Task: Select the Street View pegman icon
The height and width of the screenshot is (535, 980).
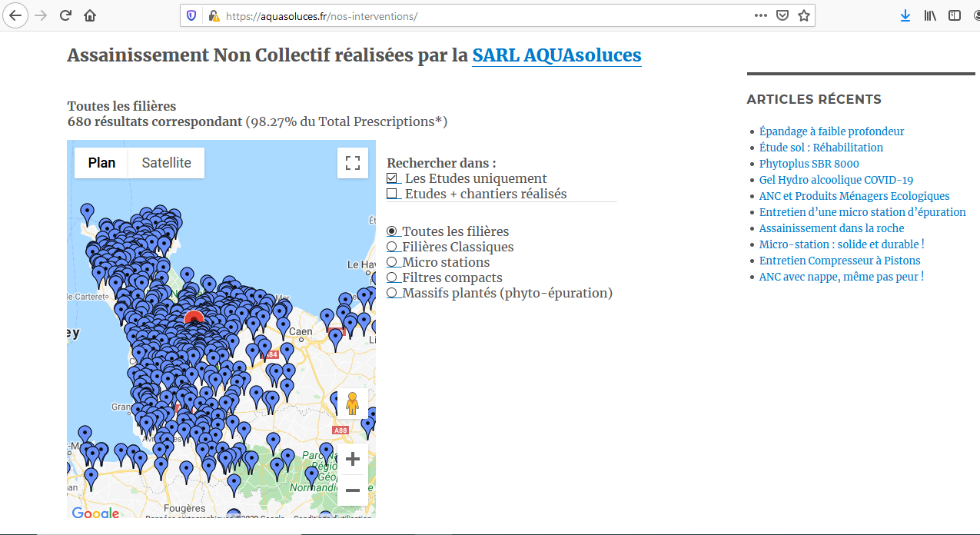Action: 352,404
